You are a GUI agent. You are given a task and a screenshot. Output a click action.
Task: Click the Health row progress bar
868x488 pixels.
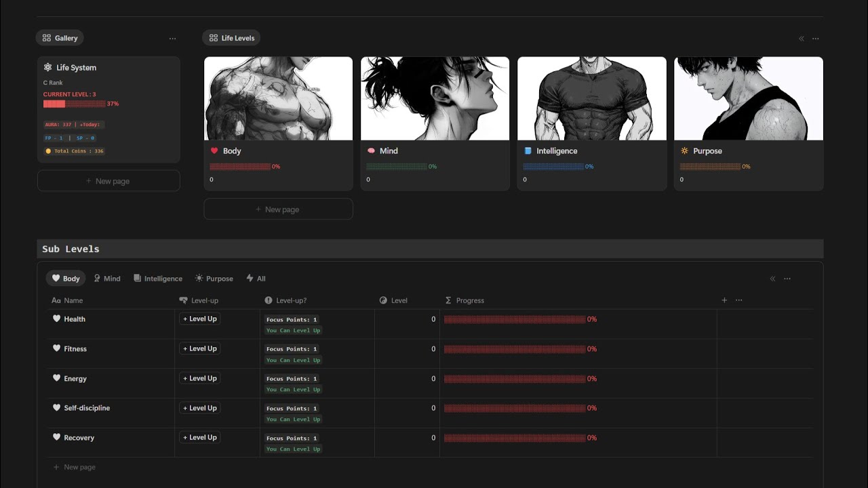tap(515, 319)
